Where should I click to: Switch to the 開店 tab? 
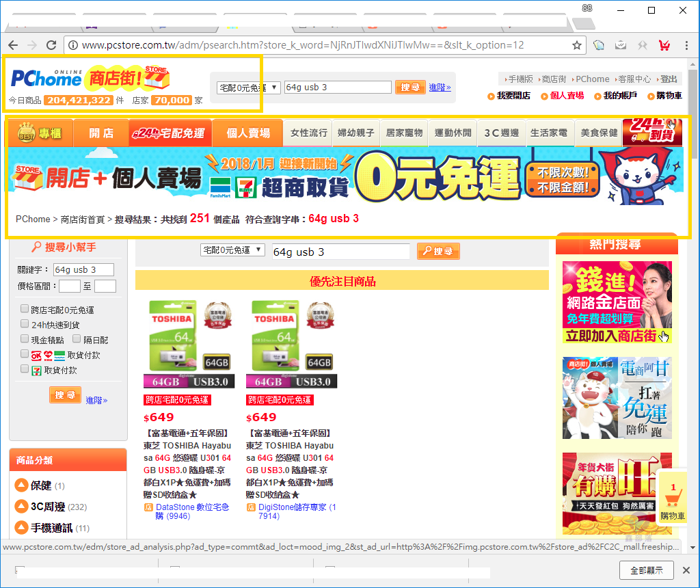(101, 133)
